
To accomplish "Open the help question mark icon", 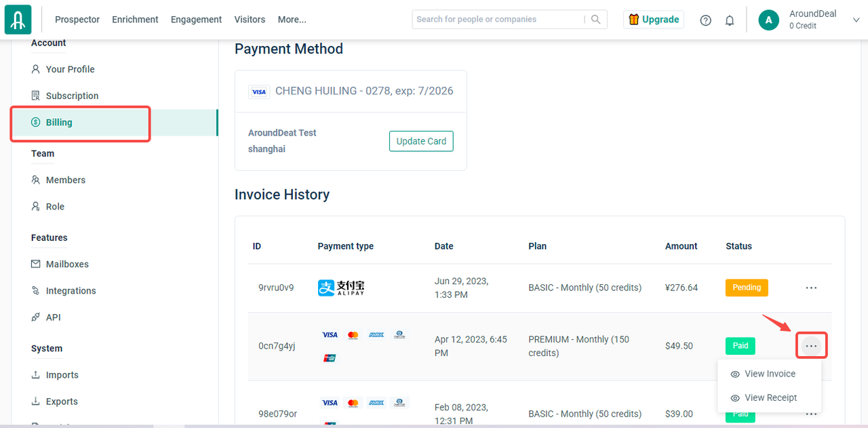I will 705,20.
